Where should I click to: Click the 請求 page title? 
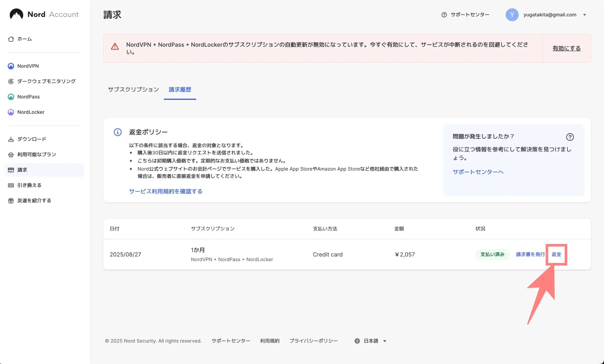112,15
